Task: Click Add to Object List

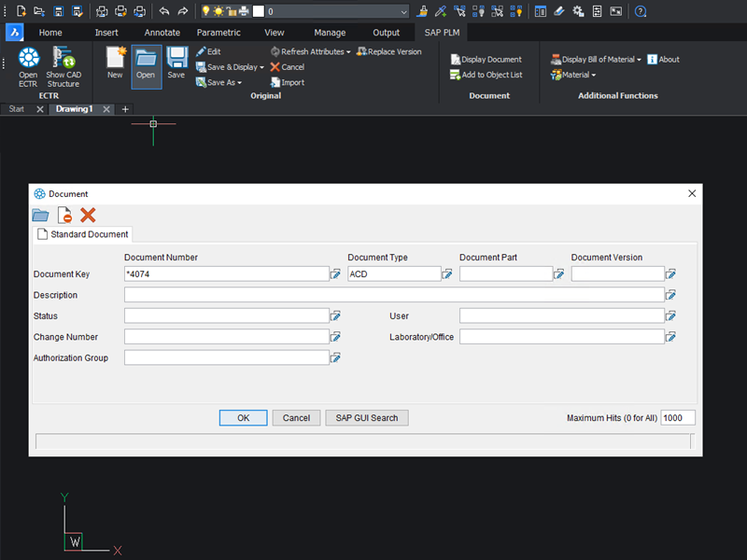Action: [486, 75]
